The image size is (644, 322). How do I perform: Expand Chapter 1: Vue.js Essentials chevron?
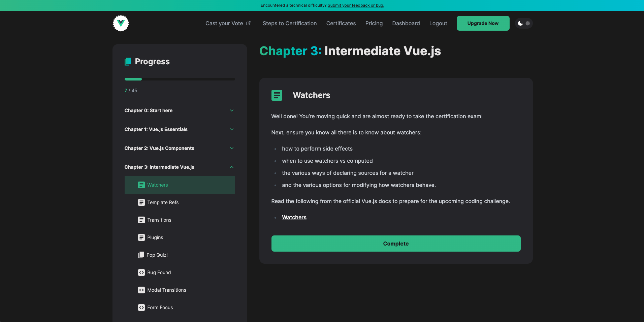point(232,129)
